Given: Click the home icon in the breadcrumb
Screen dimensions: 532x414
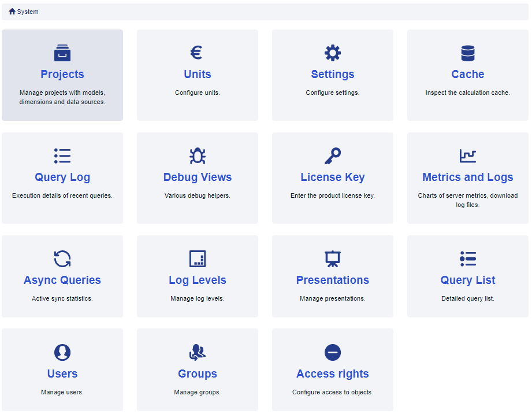Looking at the screenshot, I should point(12,12).
